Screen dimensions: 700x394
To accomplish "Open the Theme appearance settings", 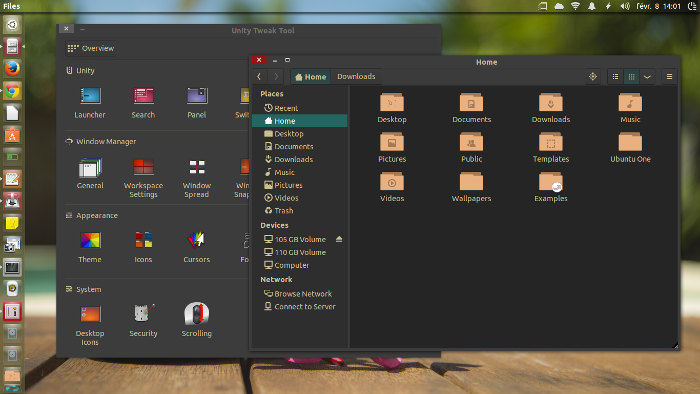I will 90,240.
